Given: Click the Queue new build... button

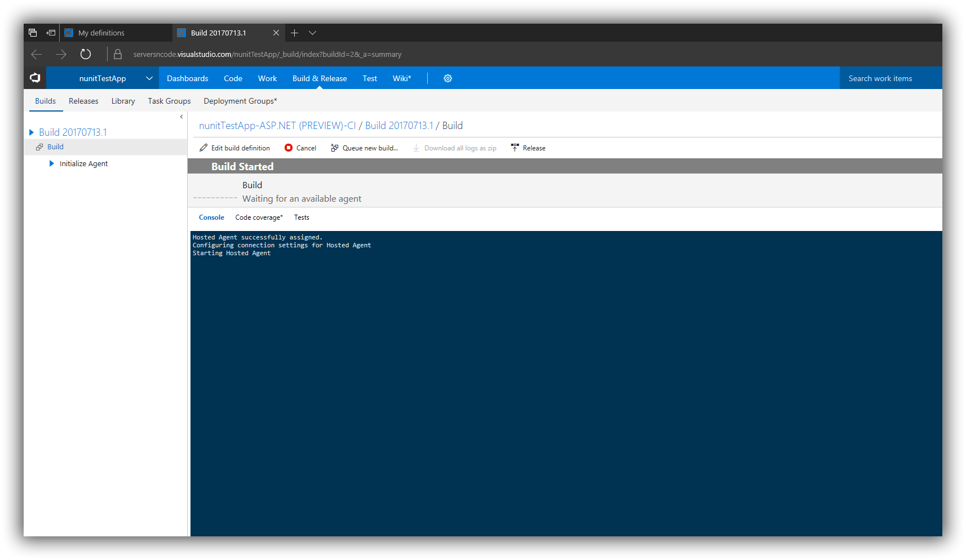Looking at the screenshot, I should pyautogui.click(x=364, y=148).
